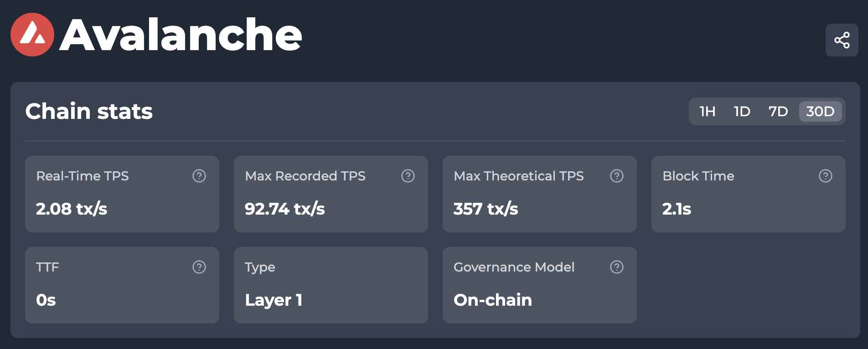Viewport: 868px width, 349px height.
Task: Click the Block Time value 2.1s
Action: pos(677,209)
